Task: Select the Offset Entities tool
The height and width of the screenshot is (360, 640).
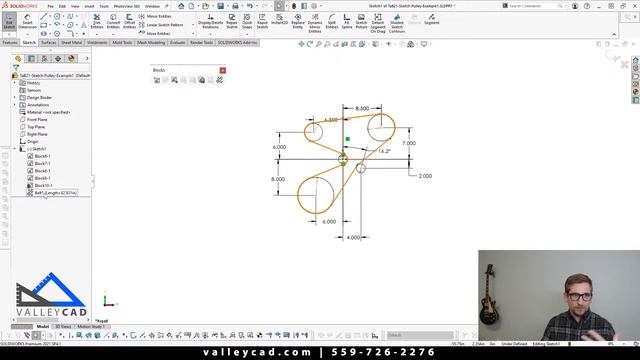Action: point(129,21)
